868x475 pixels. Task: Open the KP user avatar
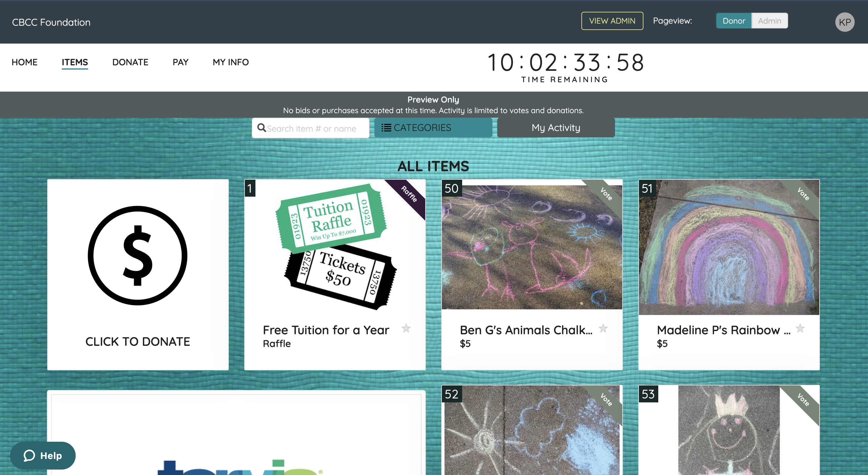844,22
